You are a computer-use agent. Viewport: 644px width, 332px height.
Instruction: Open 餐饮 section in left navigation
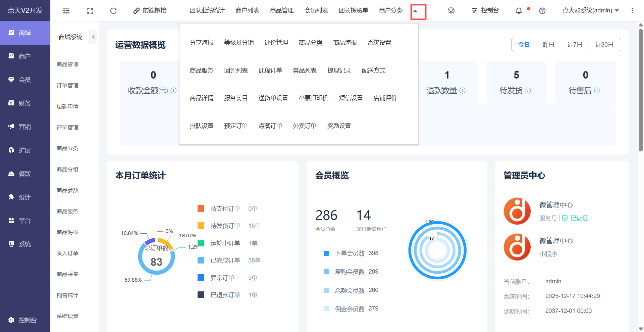click(x=25, y=174)
